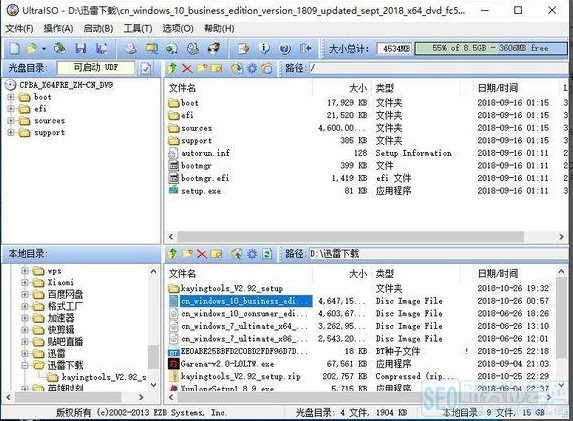Open the 帮助(H) menu
The image size is (573, 421).
219,29
